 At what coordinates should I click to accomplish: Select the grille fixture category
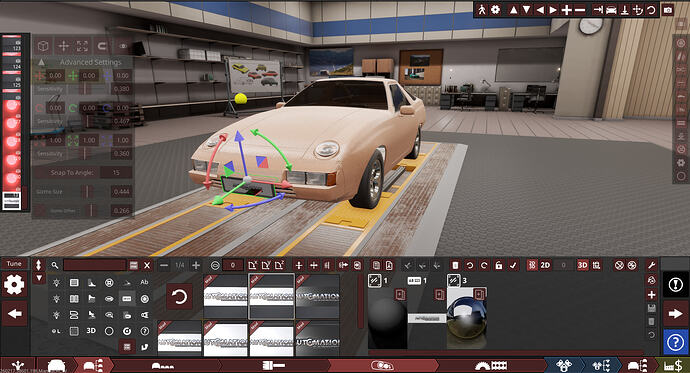pos(74,282)
